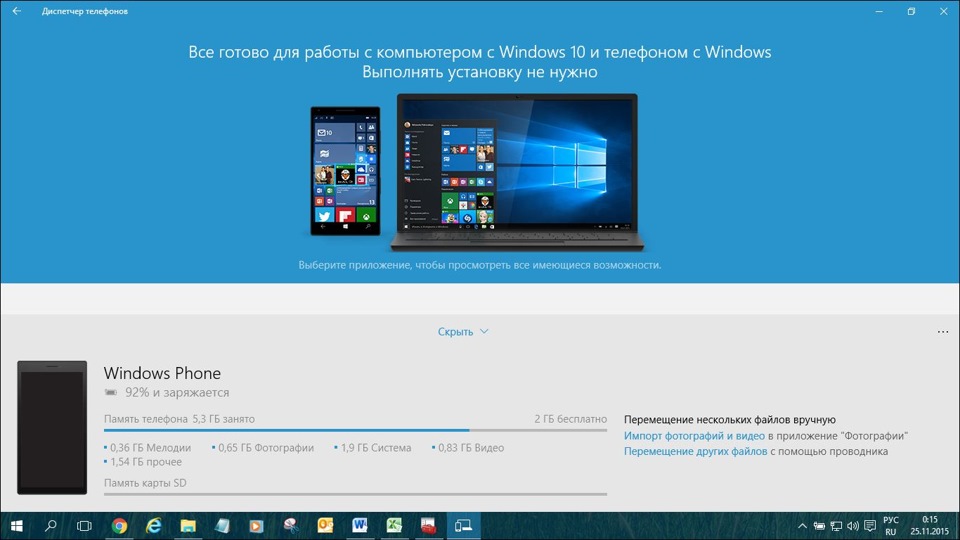The height and width of the screenshot is (540, 960).
Task: Open taskbar Search magnifier
Action: [x=51, y=526]
